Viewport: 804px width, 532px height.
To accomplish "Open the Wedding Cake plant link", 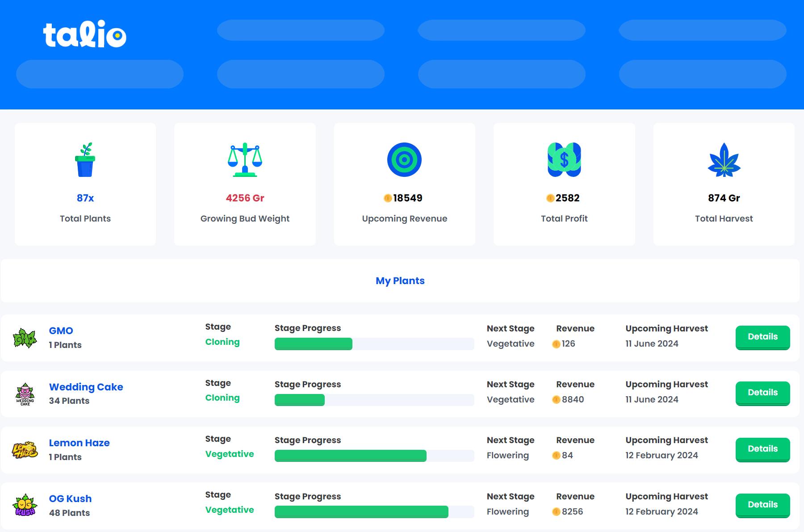I will coord(86,387).
